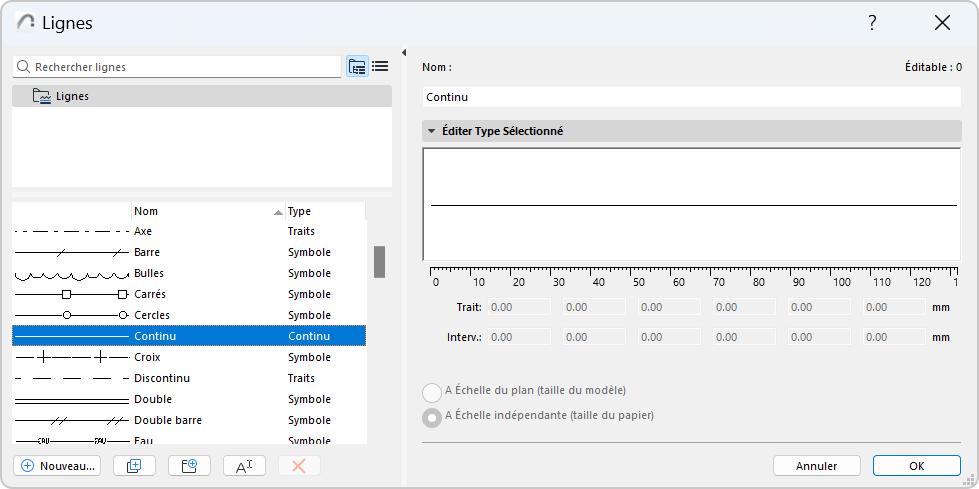Collapse the Éditer Type Sélectionné section
979x489 pixels.
click(x=432, y=131)
